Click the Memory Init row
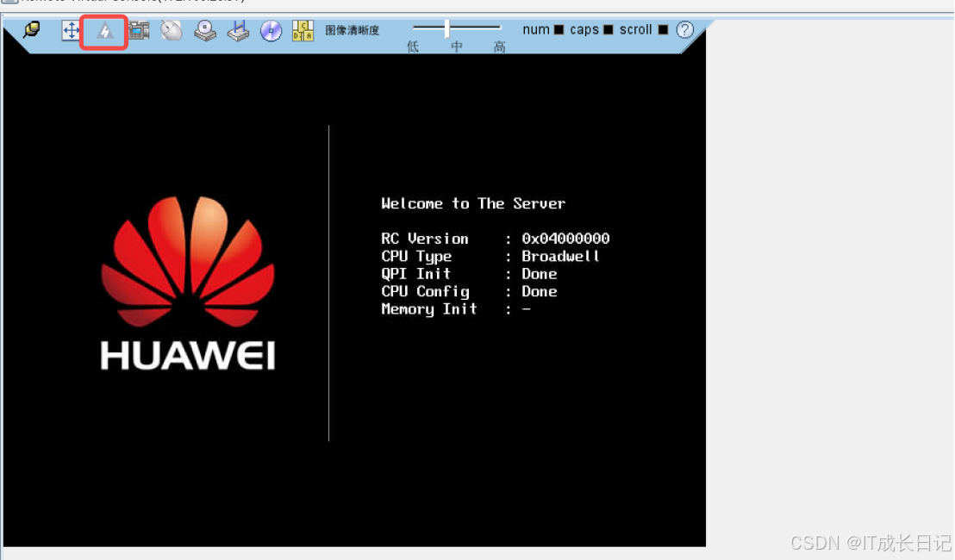This screenshot has height=560, width=955. click(456, 309)
